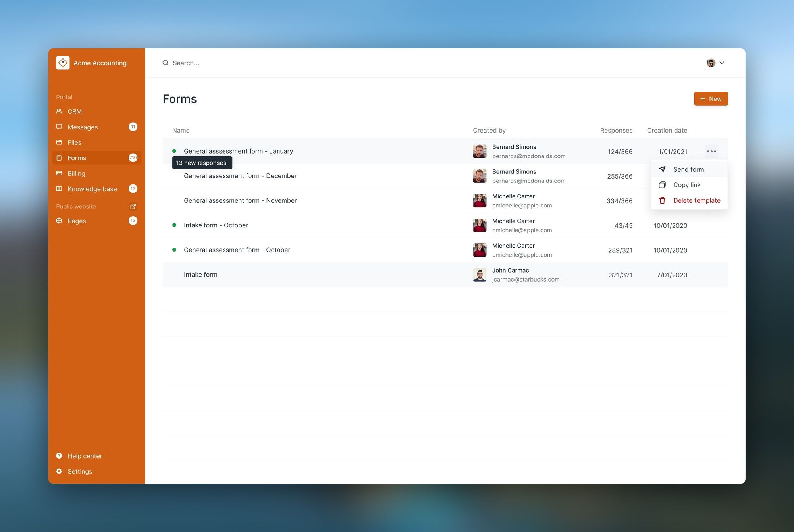The height and width of the screenshot is (532, 794).
Task: Open CRM from the sidebar
Action: point(75,111)
